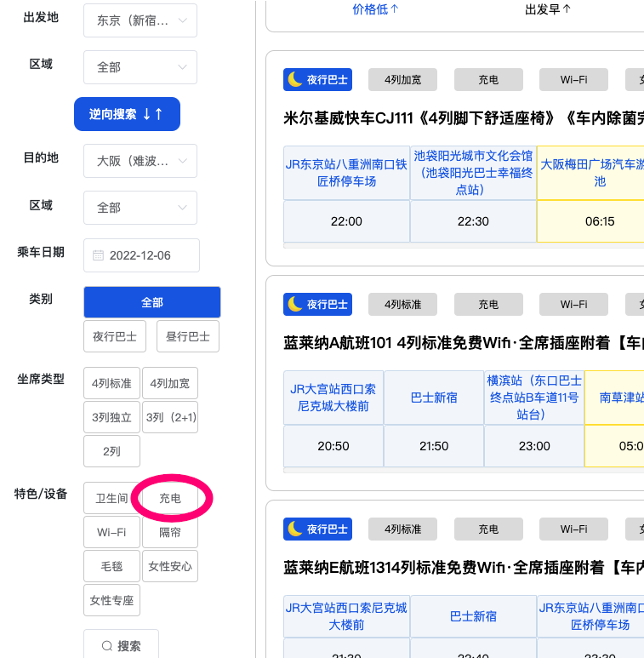Click moon icon on first 夜行巴士 badge

tap(294, 80)
